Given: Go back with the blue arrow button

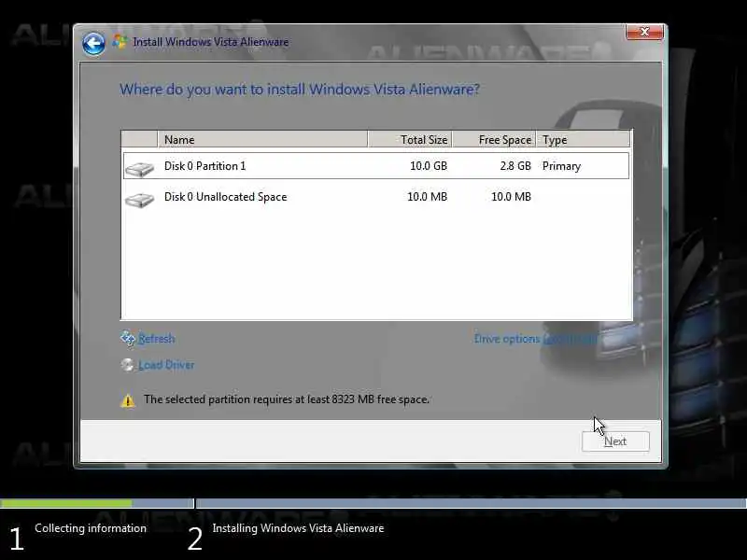Looking at the screenshot, I should click(93, 44).
